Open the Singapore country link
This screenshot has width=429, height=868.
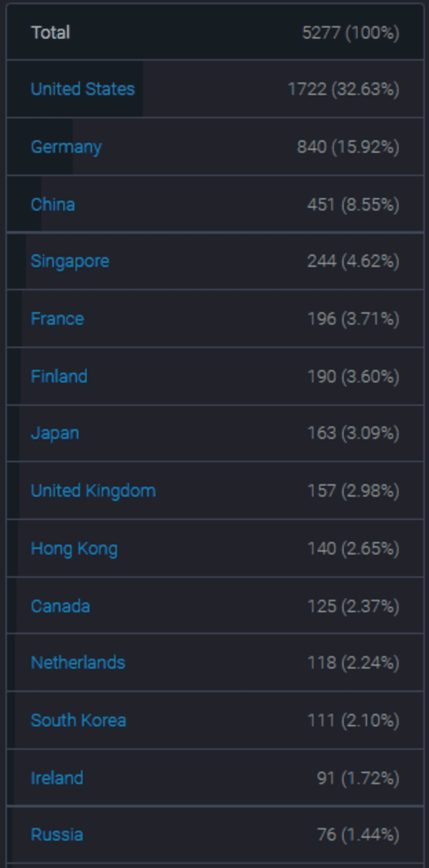click(x=69, y=261)
